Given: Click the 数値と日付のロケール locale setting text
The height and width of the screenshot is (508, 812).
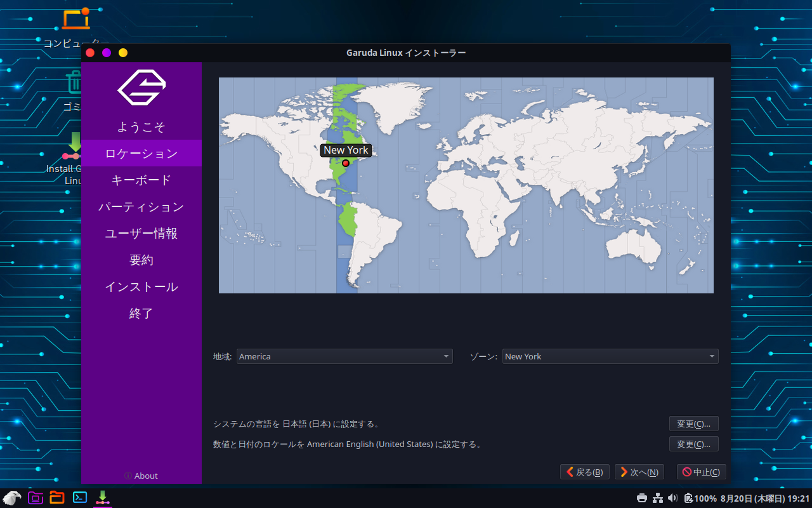Looking at the screenshot, I should pos(347,444).
